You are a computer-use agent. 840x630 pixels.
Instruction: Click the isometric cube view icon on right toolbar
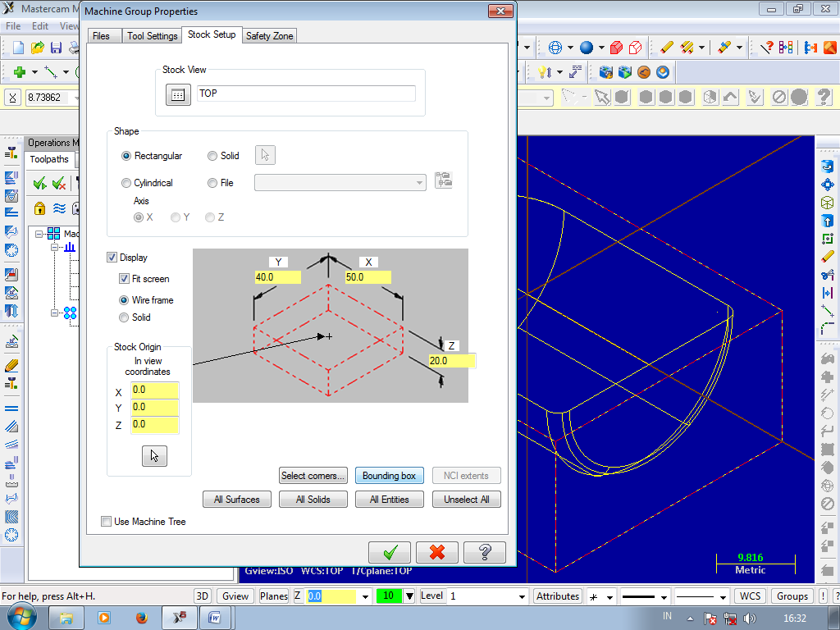point(827,203)
